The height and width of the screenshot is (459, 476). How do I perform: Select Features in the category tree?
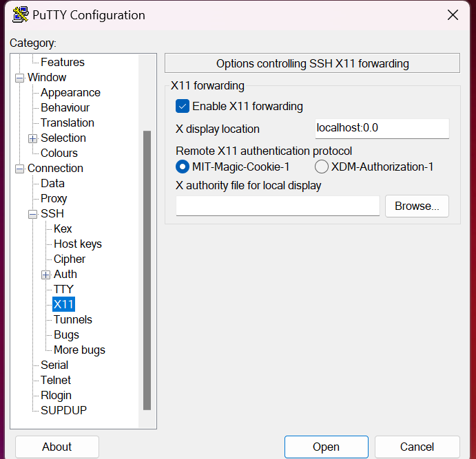click(x=63, y=62)
